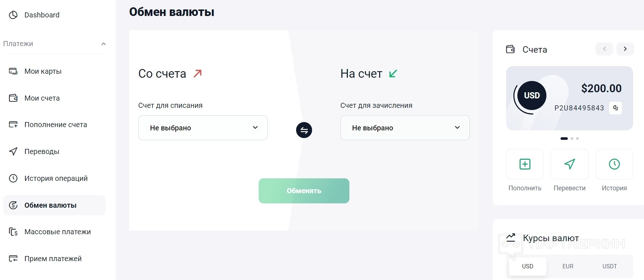Go to Мои карты in sidebar
The image size is (644, 280).
coord(43,71)
